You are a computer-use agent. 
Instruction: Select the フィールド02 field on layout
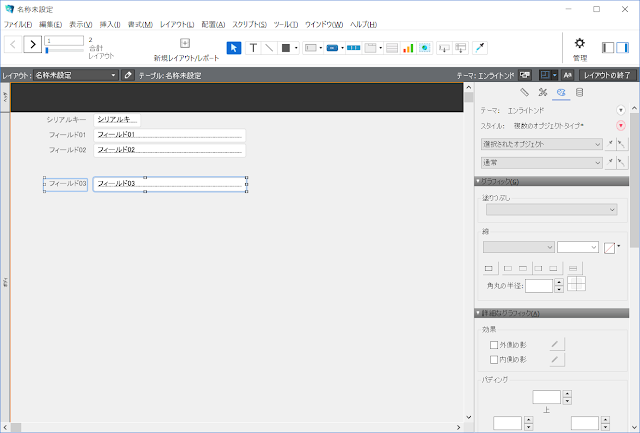[169, 150]
